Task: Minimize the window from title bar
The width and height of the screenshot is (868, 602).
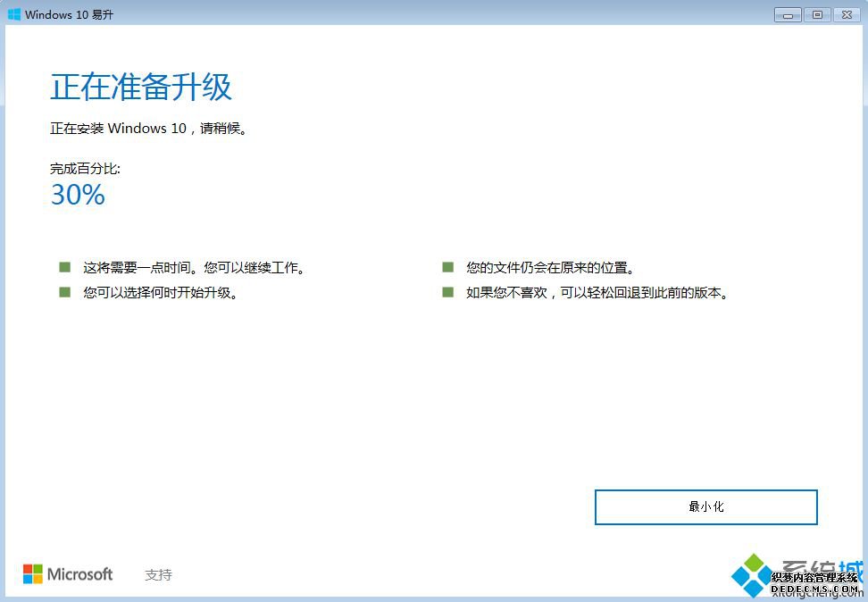Action: tap(788, 15)
